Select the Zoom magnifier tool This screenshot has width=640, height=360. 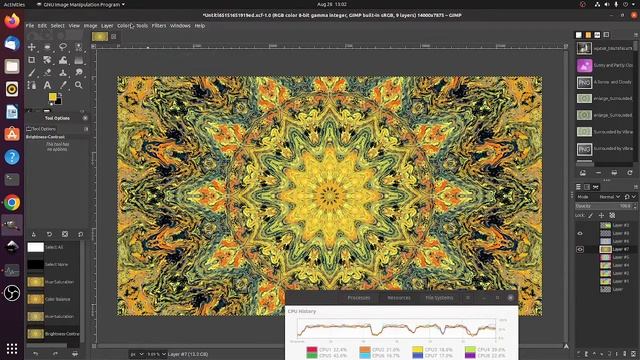pos(78,85)
